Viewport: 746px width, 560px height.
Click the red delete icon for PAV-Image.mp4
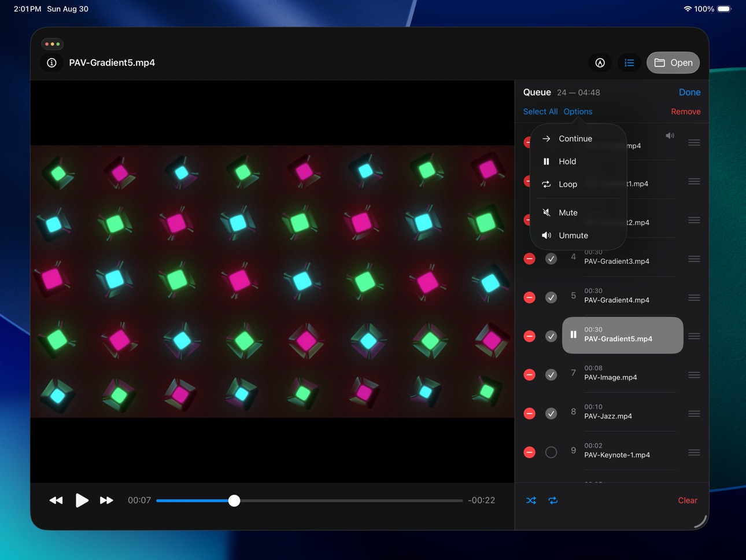tap(529, 375)
